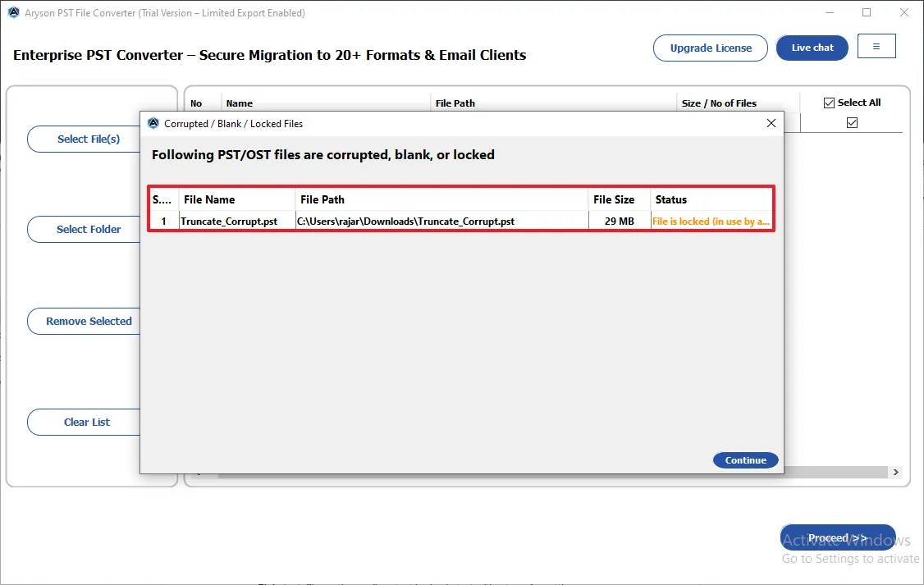This screenshot has width=924, height=585.
Task: Click the File Path column header in dialog
Action: coord(441,199)
